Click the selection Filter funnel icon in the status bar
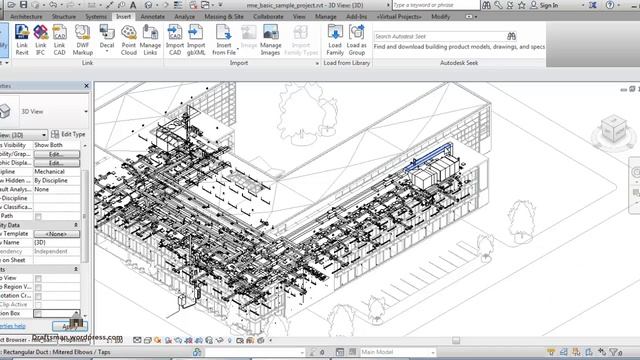Viewport: 640px width, 360px height. pyautogui.click(x=614, y=352)
